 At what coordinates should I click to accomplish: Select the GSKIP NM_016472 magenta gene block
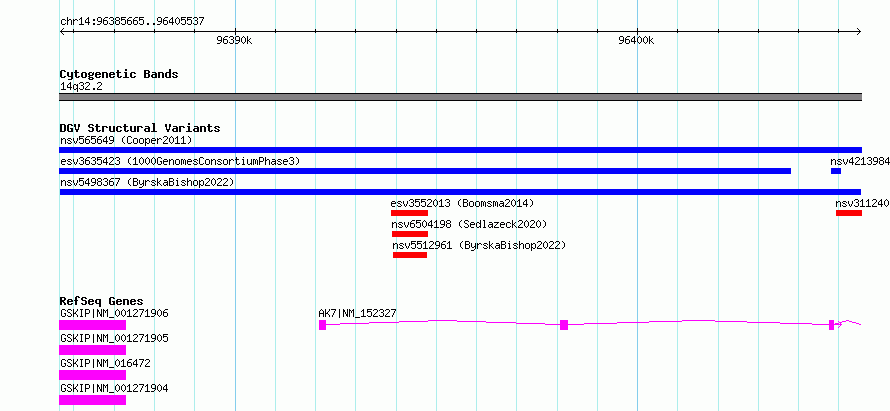tap(93, 375)
